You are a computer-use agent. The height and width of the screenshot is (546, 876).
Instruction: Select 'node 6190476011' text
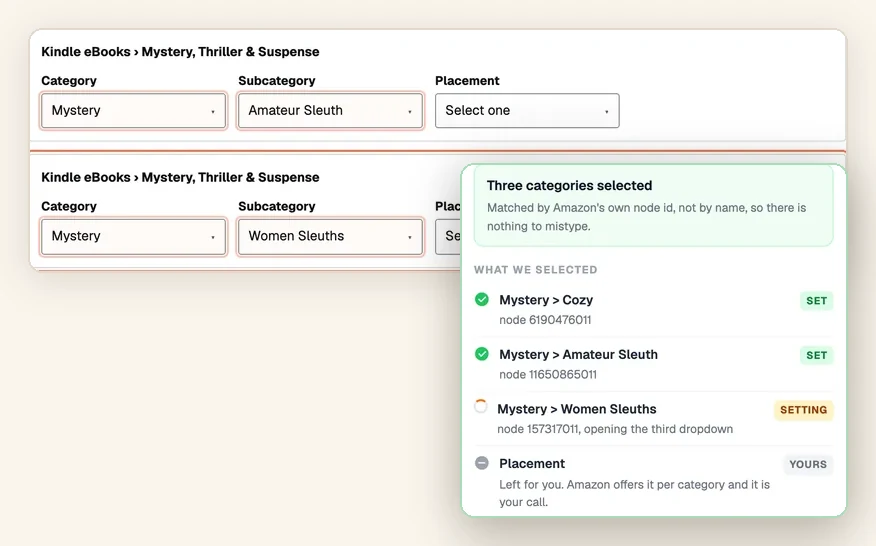click(x=545, y=320)
